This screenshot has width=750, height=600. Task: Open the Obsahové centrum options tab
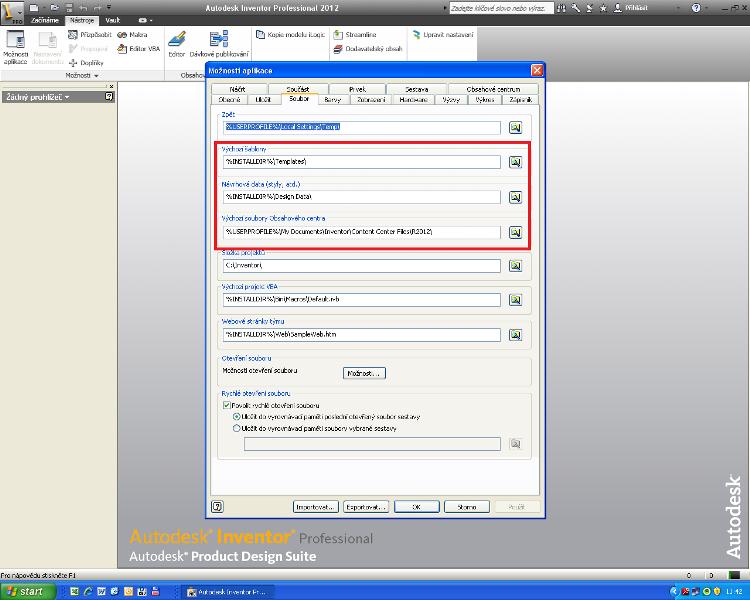pyautogui.click(x=493, y=89)
